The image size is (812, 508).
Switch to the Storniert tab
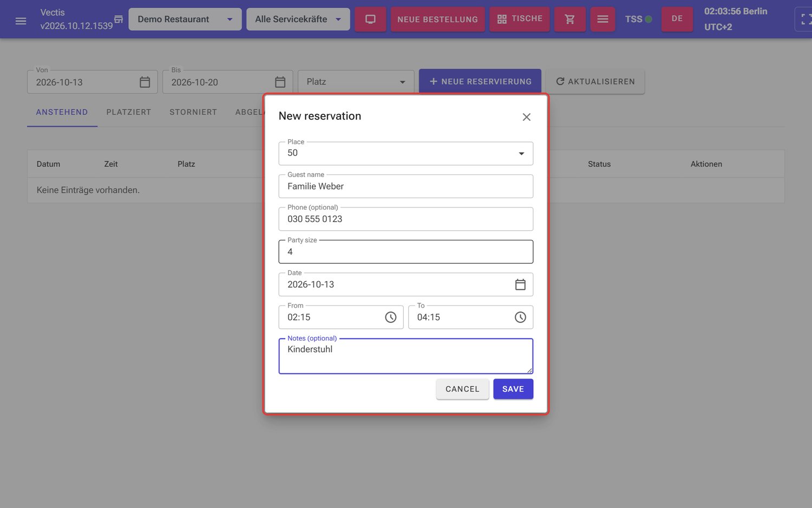coord(193,112)
